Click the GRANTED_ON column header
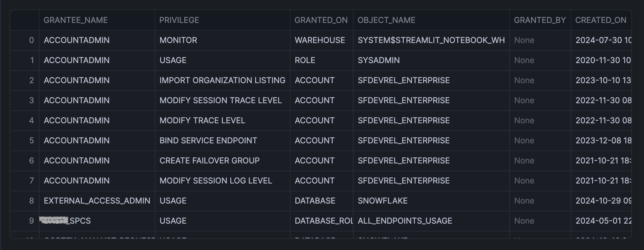 coord(321,20)
